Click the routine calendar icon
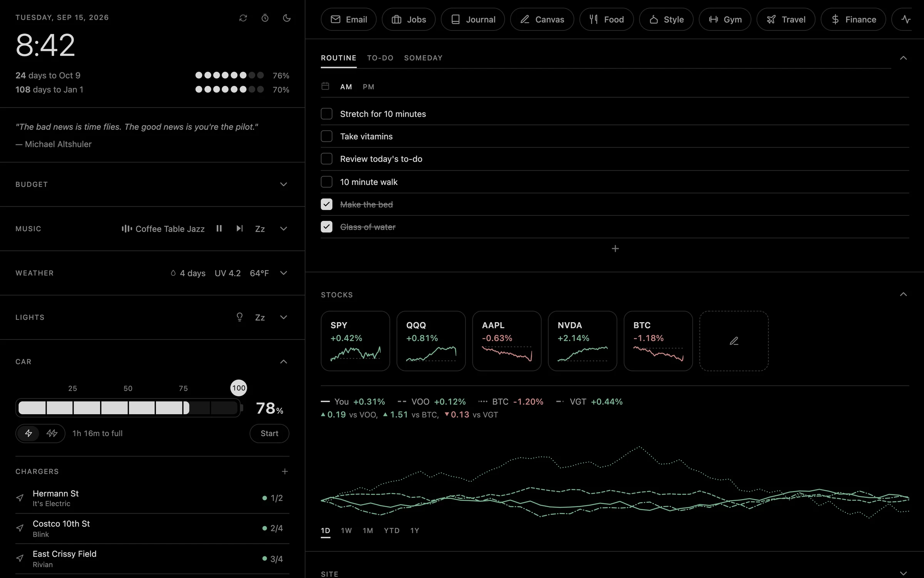 (325, 86)
